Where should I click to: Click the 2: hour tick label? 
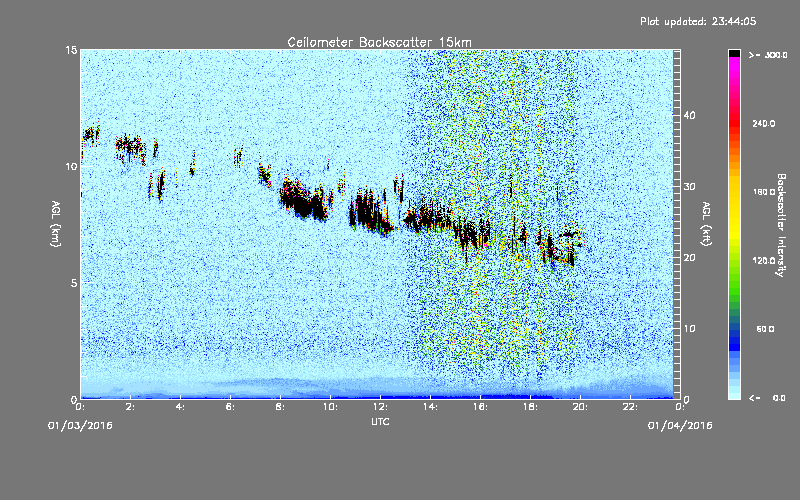(x=131, y=407)
